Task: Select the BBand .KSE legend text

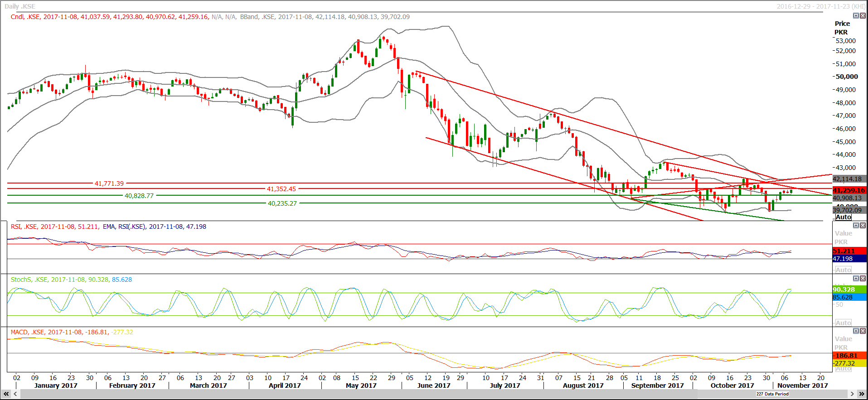Action: coord(325,17)
